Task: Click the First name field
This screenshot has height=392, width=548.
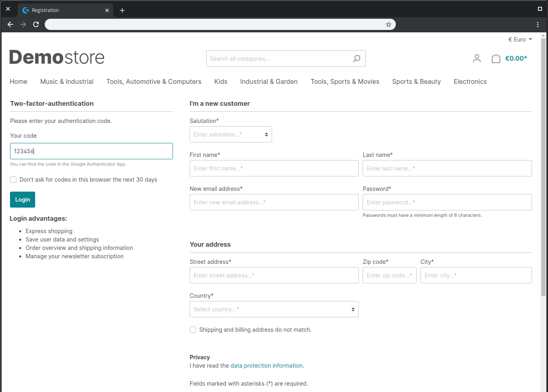Action: point(274,168)
